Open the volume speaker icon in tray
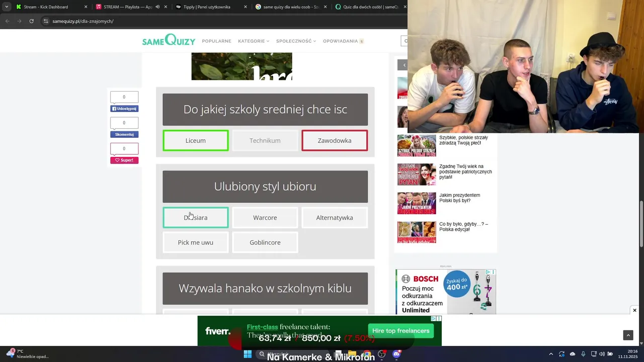 (602, 354)
